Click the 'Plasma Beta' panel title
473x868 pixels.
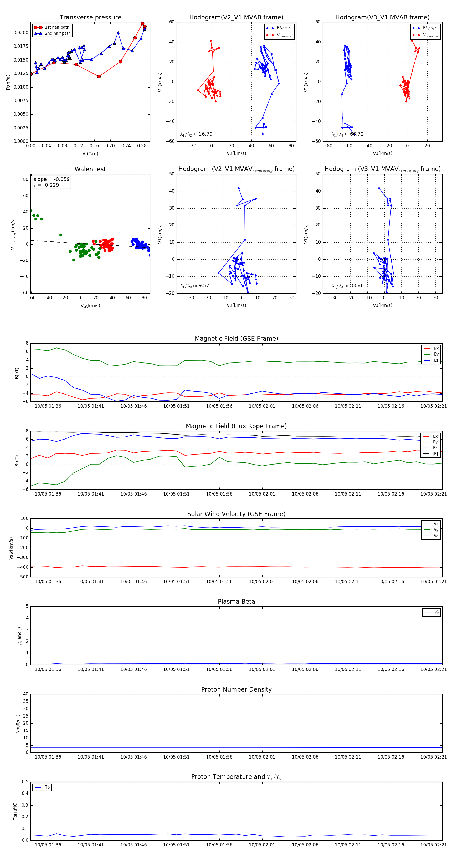(236, 602)
